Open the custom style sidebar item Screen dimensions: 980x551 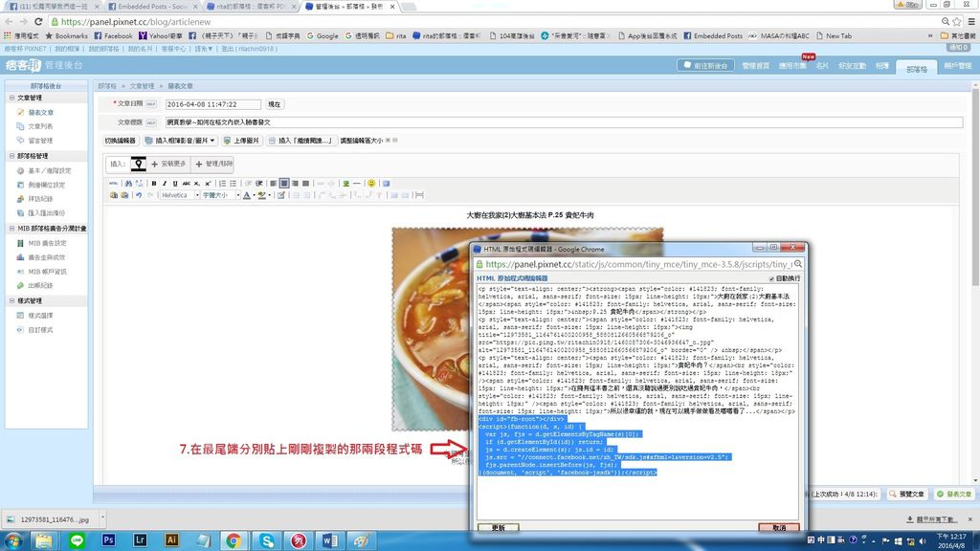click(x=40, y=330)
